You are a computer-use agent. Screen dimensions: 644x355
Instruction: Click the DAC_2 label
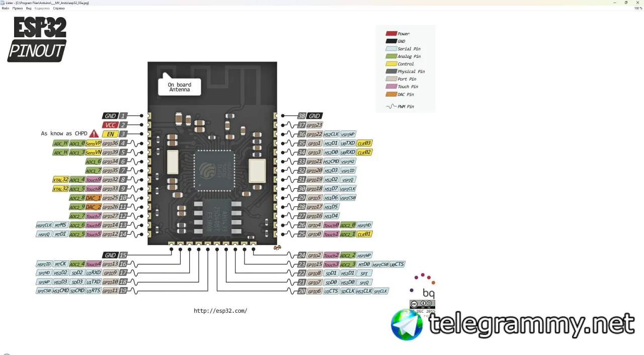pyautogui.click(x=94, y=207)
